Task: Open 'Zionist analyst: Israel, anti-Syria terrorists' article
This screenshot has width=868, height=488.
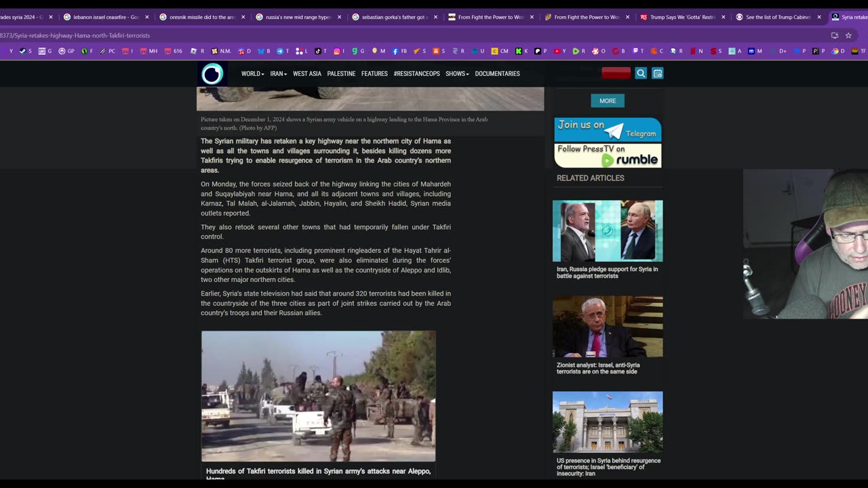Action: [598, 368]
